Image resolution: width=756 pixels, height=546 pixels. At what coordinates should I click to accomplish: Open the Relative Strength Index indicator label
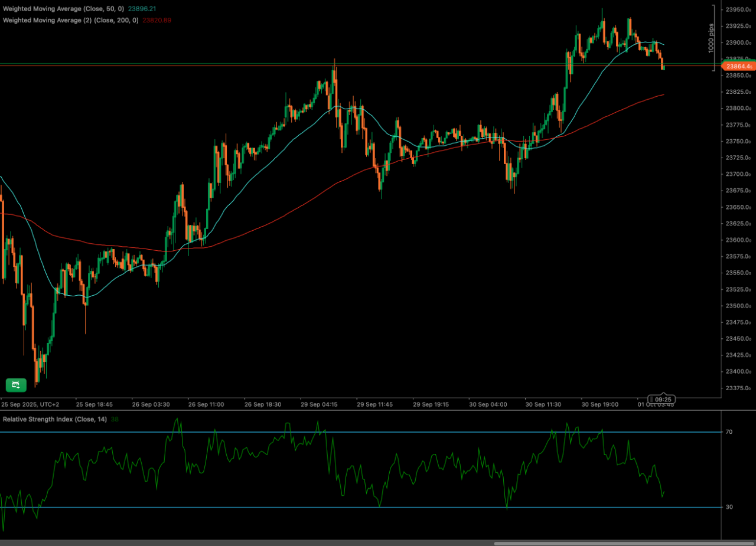[54, 419]
